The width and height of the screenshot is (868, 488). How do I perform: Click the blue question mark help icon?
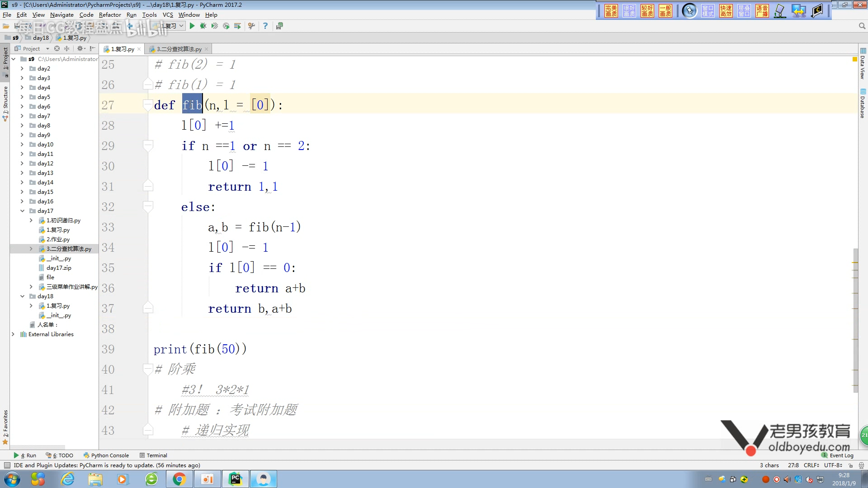click(x=265, y=26)
